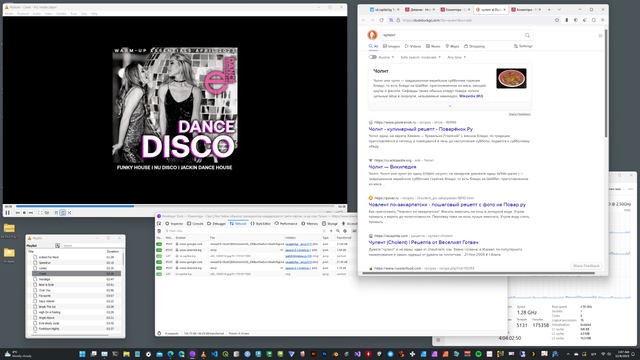Toggle VLC playlist view button
The height and width of the screenshot is (360, 640).
(x=56, y=213)
